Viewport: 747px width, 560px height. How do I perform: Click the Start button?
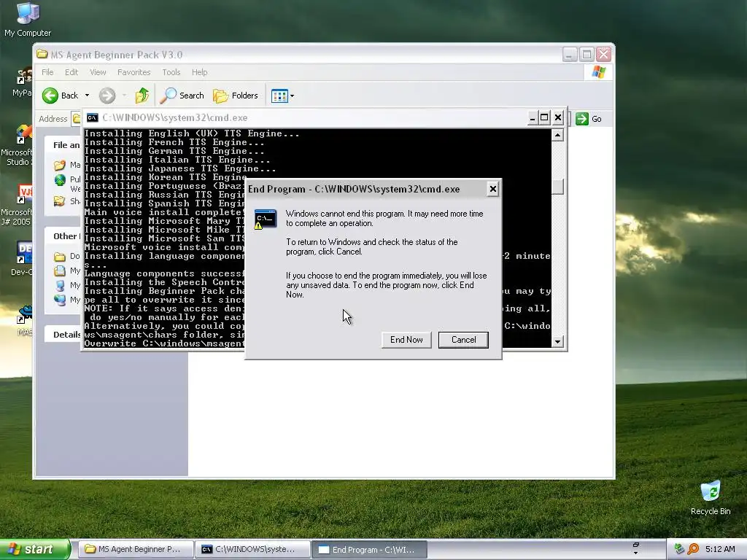click(35, 549)
